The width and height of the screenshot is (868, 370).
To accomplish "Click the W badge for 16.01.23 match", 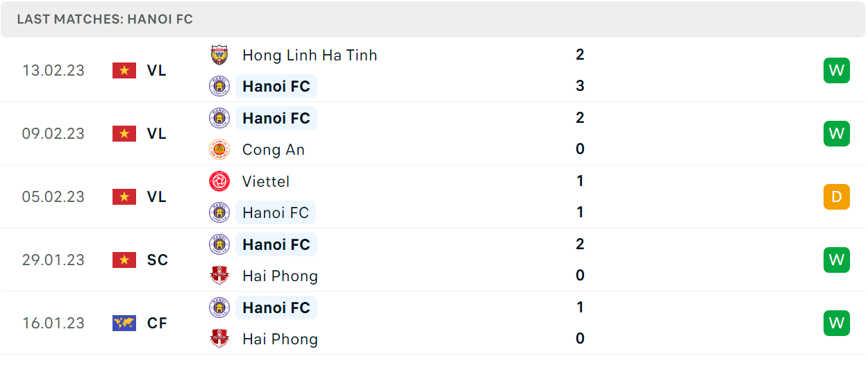I will tap(837, 323).
